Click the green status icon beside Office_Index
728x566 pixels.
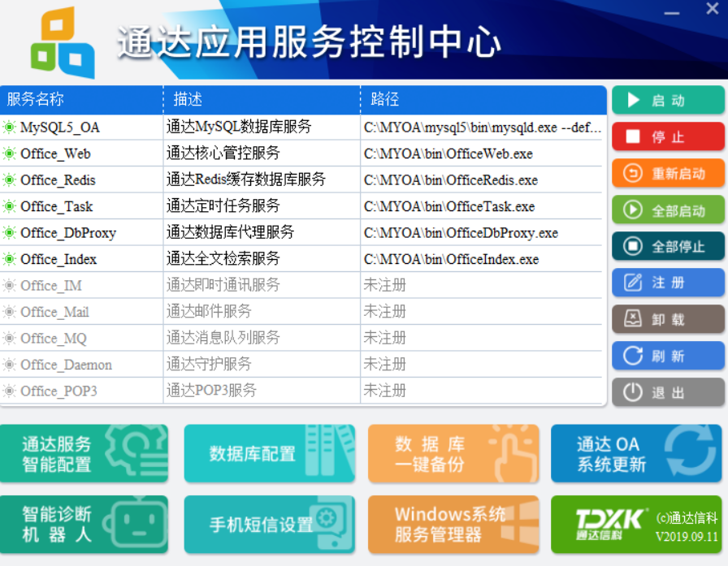9,259
